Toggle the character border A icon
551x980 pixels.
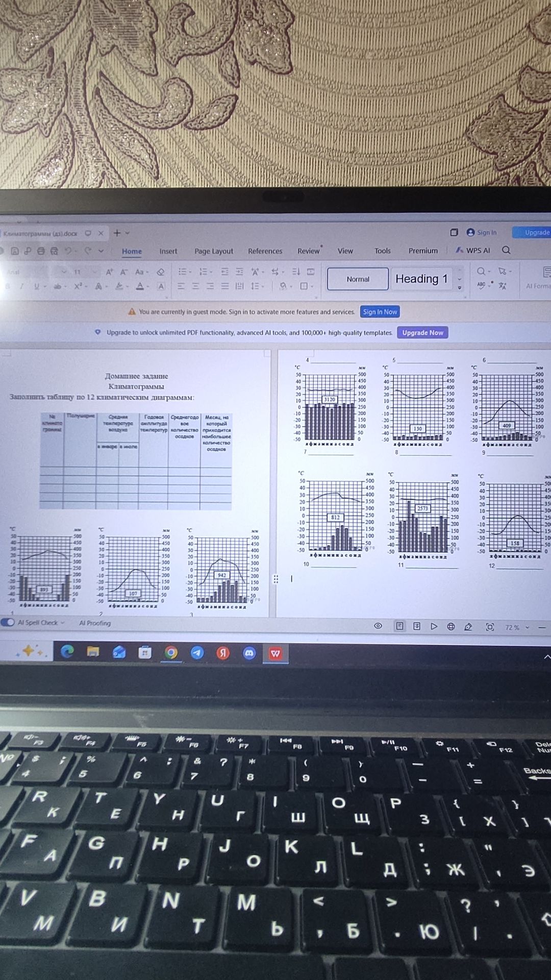(x=161, y=286)
